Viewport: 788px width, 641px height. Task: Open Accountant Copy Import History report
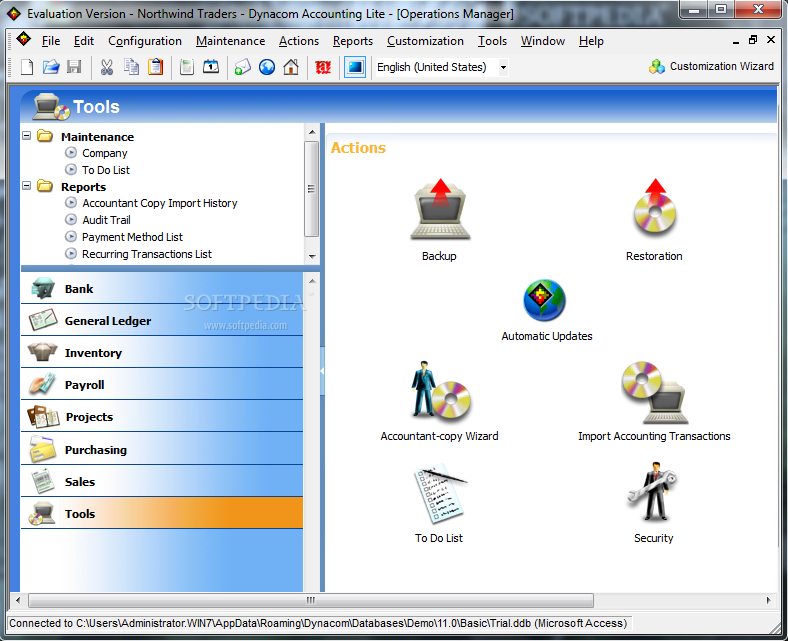click(x=159, y=203)
